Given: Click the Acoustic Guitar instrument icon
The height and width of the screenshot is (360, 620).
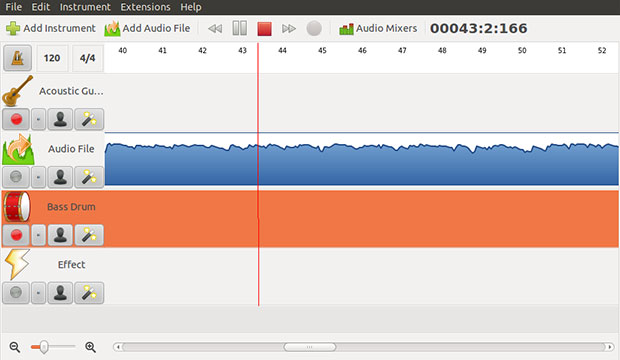Looking at the screenshot, I should pyautogui.click(x=17, y=91).
